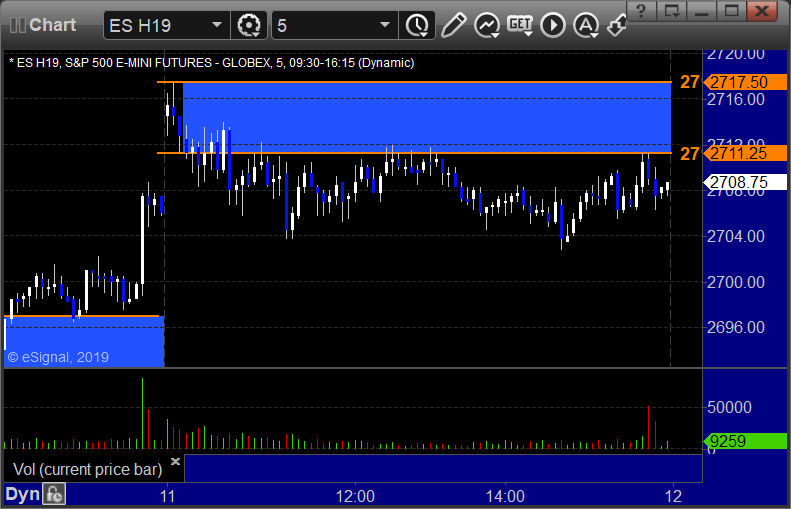The height and width of the screenshot is (509, 791).
Task: Close the Vol current price bar panel
Action: pos(175,461)
